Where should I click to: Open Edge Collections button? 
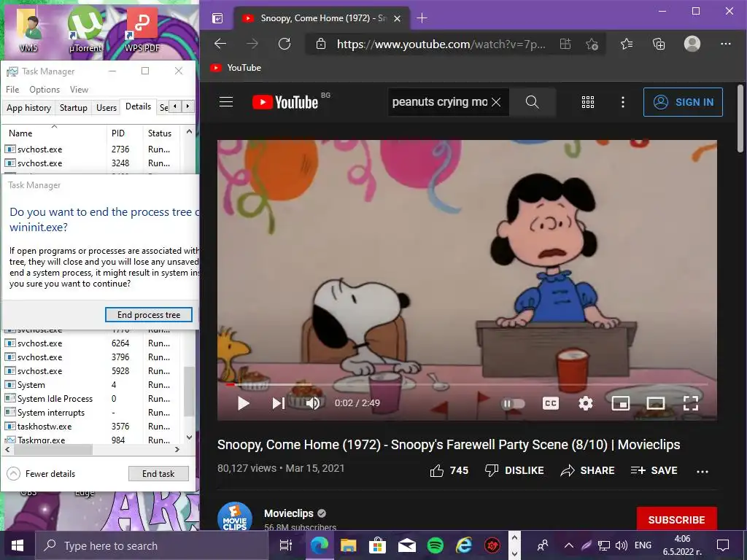coord(659,44)
